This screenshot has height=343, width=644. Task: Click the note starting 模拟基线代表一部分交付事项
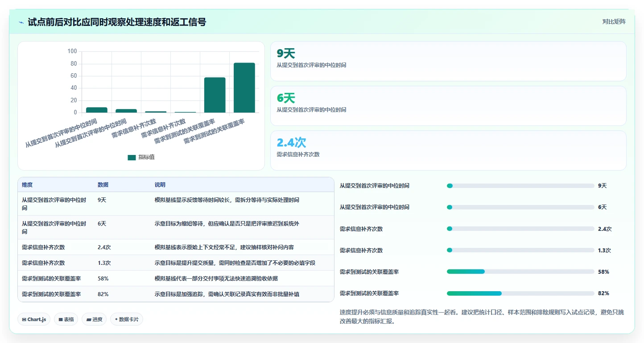click(x=216, y=278)
